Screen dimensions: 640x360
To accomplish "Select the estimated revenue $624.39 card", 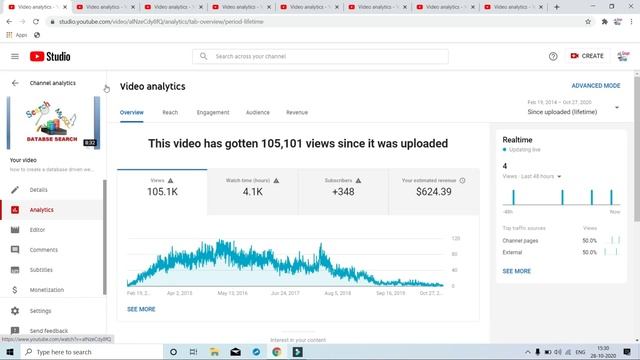I will click(x=434, y=192).
